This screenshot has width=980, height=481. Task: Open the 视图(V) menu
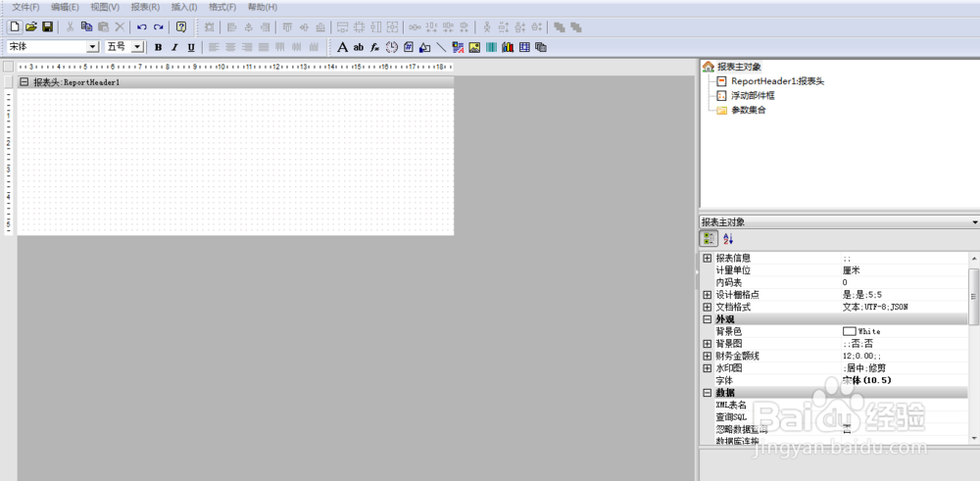tap(105, 8)
